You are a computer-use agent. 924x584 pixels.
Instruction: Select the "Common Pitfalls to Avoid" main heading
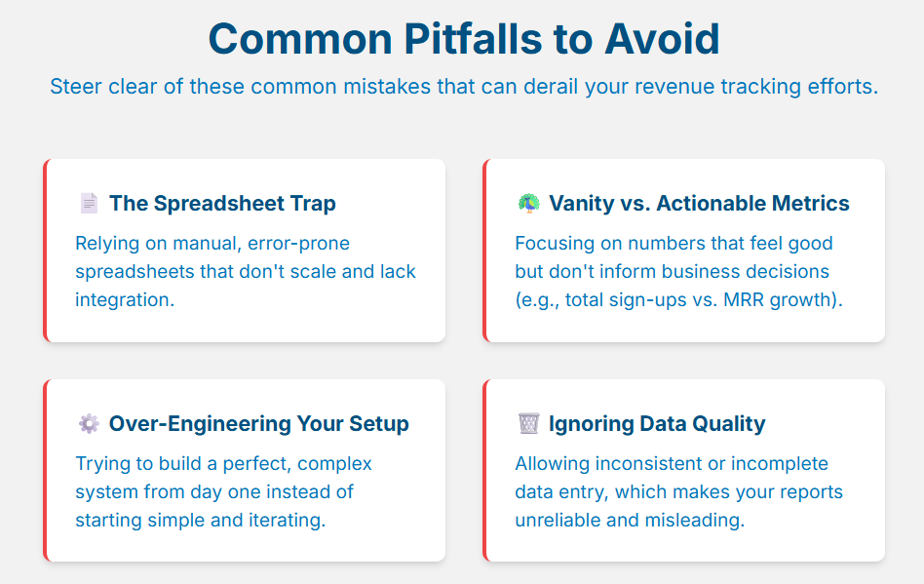click(463, 39)
